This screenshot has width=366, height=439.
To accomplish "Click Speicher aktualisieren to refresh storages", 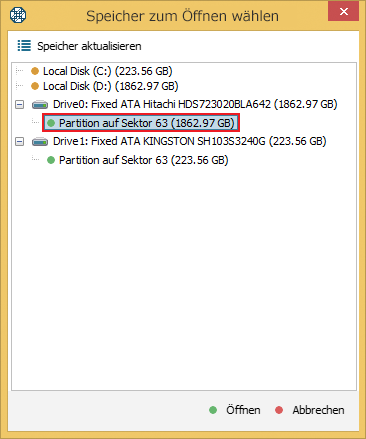I will coord(89,46).
